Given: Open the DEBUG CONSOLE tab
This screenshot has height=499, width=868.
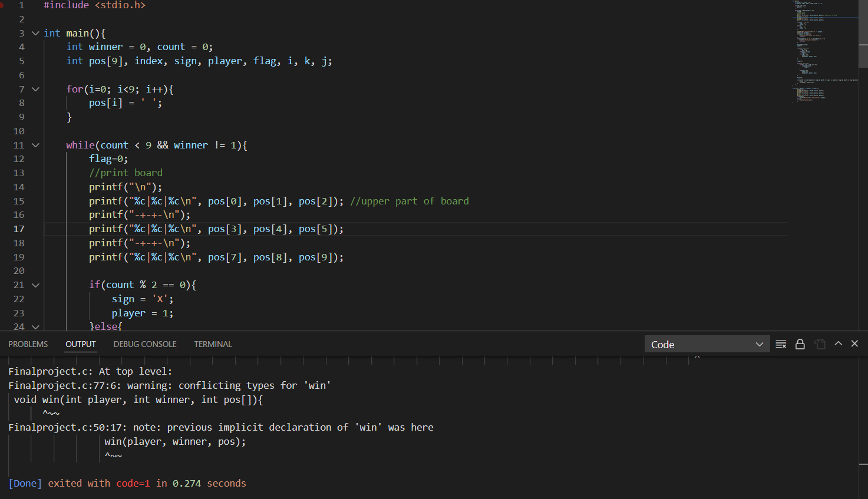Looking at the screenshot, I should [144, 344].
